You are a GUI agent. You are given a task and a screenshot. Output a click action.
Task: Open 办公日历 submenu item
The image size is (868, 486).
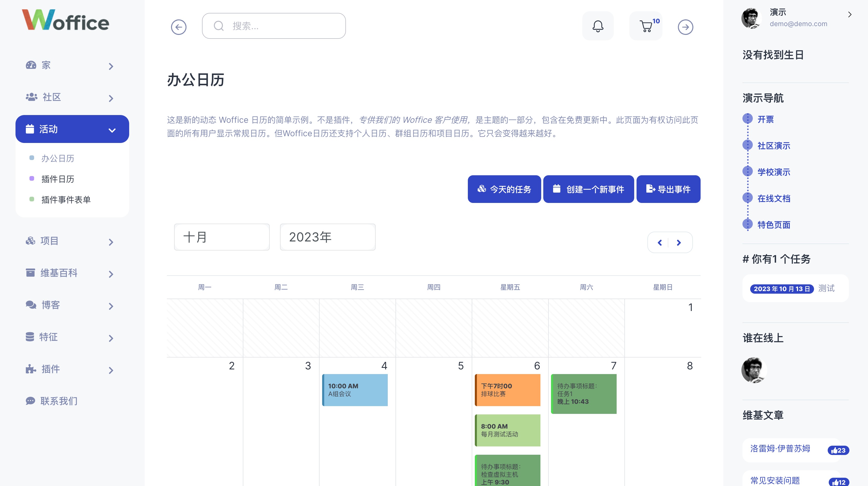coord(58,158)
